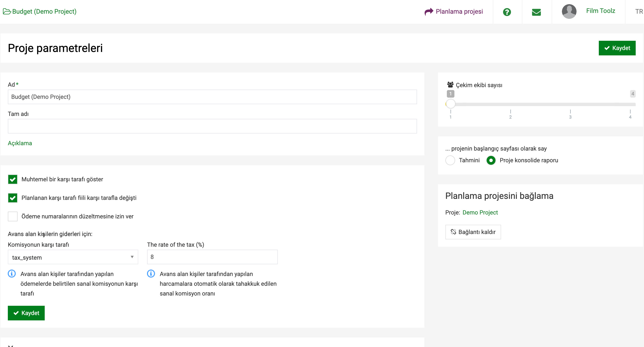Open the messages envelope icon
Viewport: 644px width, 347px height.
click(536, 12)
